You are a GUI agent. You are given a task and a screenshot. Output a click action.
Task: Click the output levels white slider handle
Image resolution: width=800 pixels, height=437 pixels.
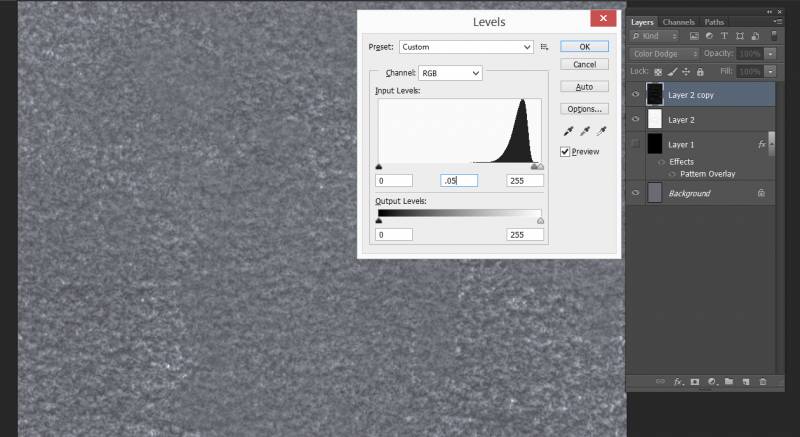point(541,221)
